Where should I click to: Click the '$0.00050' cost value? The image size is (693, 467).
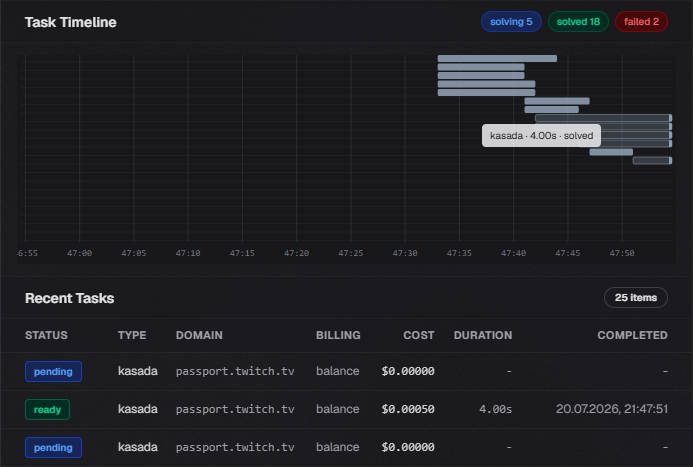[408, 410]
